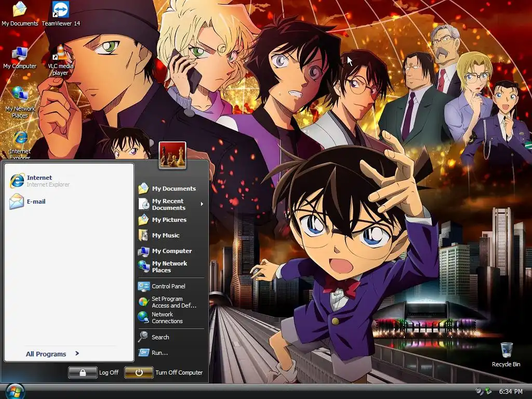532x399 pixels.
Task: Click the first system tray icon
Action: [x=480, y=391]
